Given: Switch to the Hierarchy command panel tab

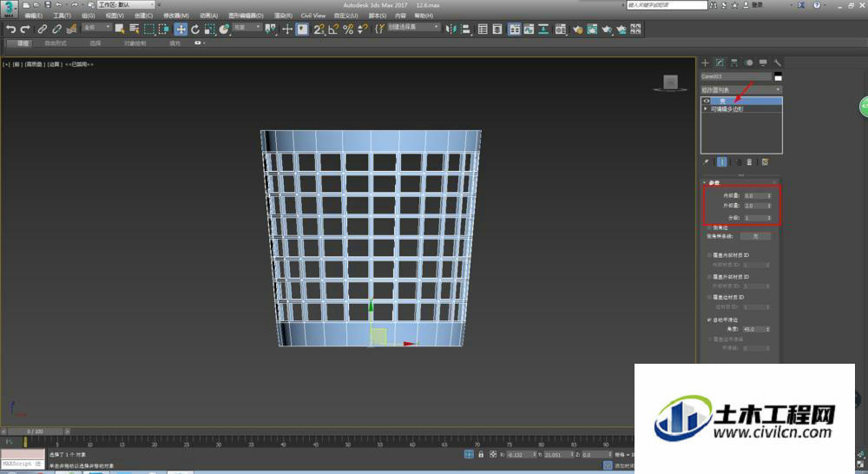Looking at the screenshot, I should coord(734,63).
